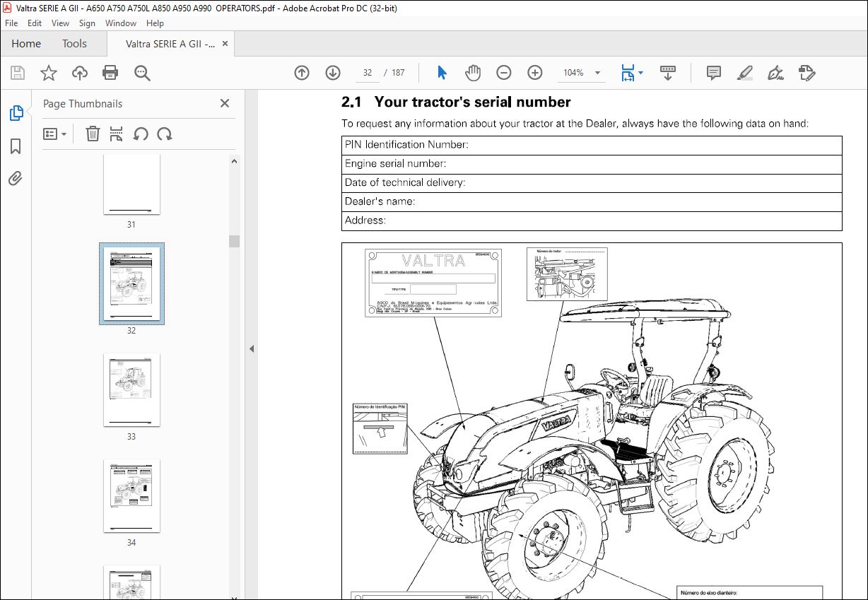Print the document using the printer icon
Image resolution: width=868 pixels, height=600 pixels.
[110, 73]
